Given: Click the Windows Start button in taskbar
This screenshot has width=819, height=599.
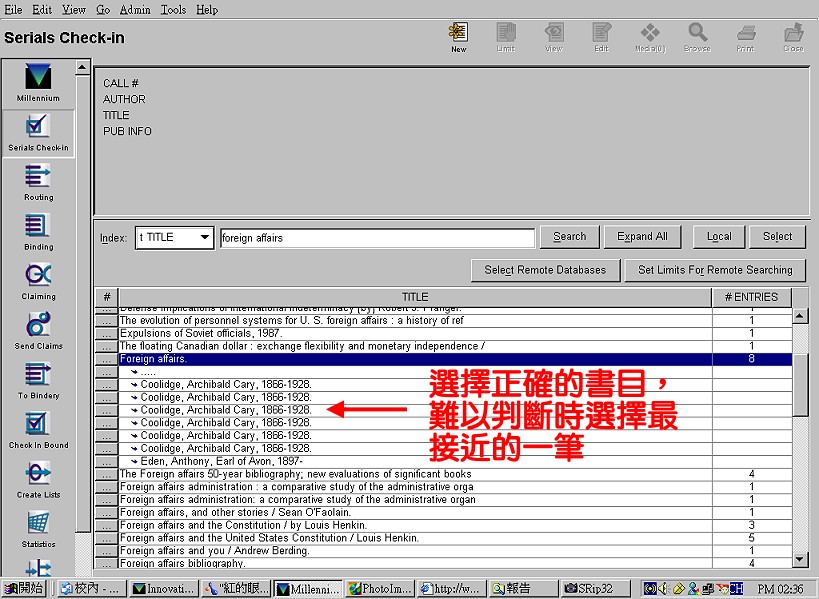Looking at the screenshot, I should pos(25,589).
